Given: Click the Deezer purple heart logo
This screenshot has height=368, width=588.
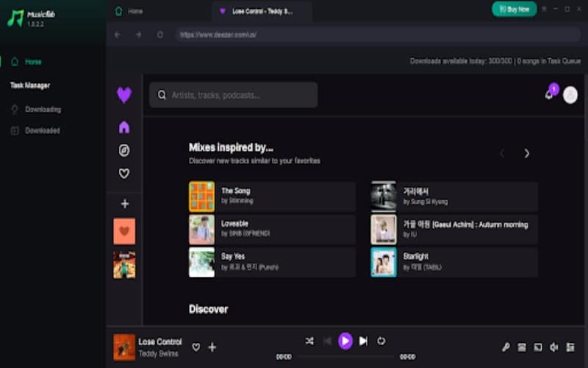Looking at the screenshot, I should 124,95.
